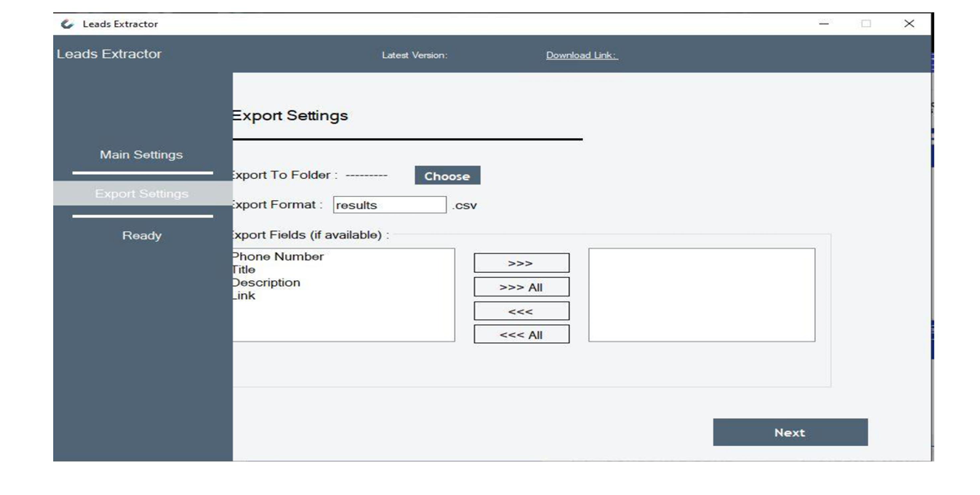Viewport: 980px width, 495px height.
Task: Go to the Ready tab
Action: (x=141, y=235)
